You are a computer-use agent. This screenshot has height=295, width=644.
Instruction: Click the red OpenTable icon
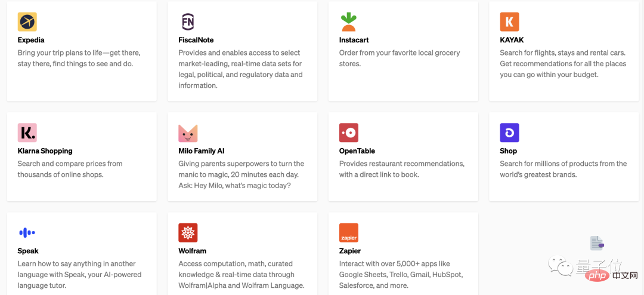pyautogui.click(x=349, y=133)
